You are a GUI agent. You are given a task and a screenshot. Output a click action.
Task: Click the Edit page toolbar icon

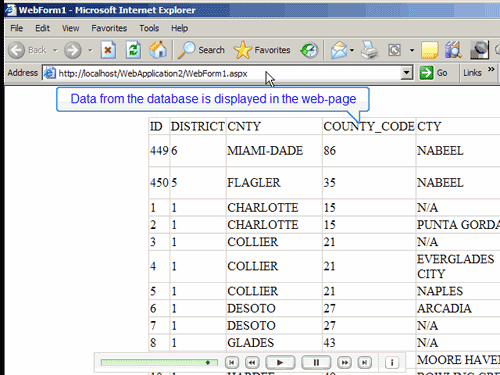394,50
